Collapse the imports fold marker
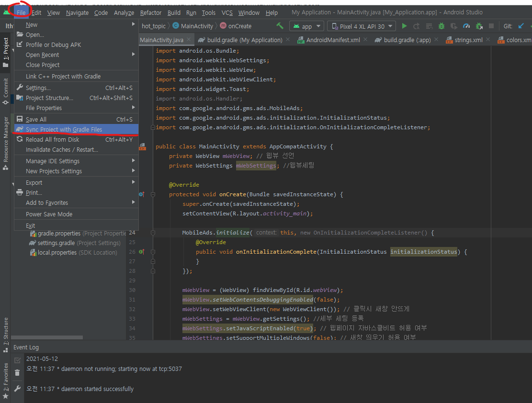Screen dimensions: 532x403 click(153, 127)
